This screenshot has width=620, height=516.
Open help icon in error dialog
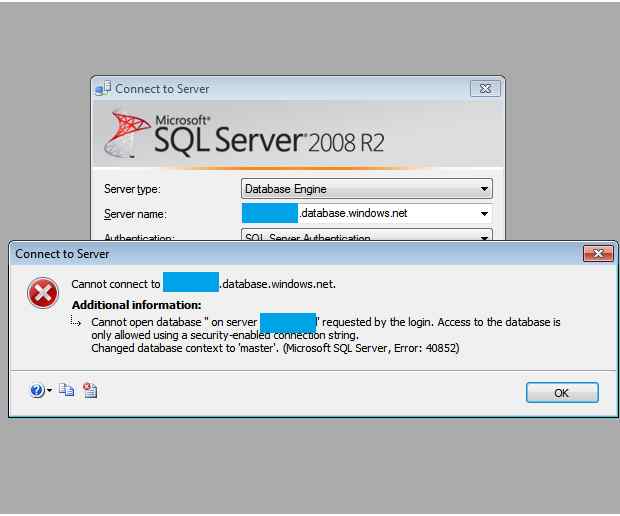point(37,391)
